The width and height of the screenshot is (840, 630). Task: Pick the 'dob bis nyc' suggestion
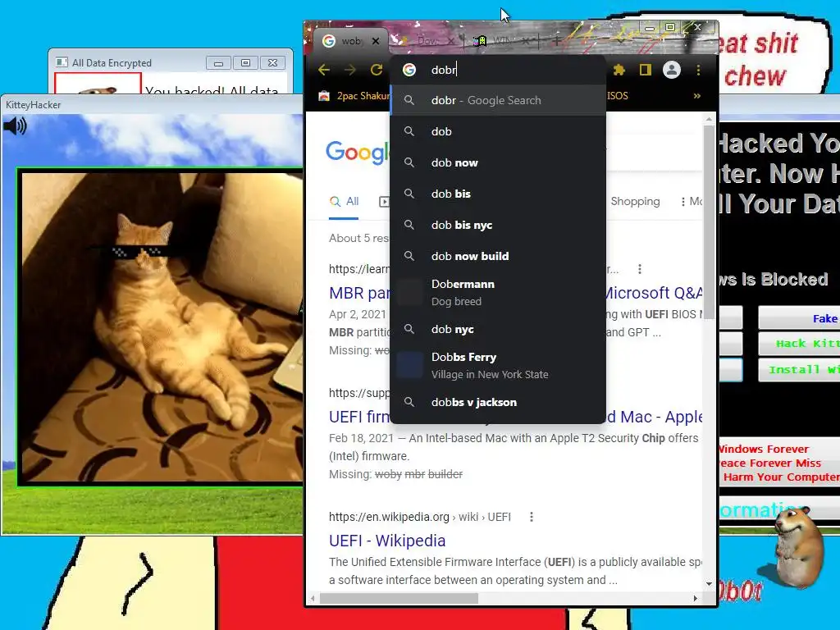498,225
